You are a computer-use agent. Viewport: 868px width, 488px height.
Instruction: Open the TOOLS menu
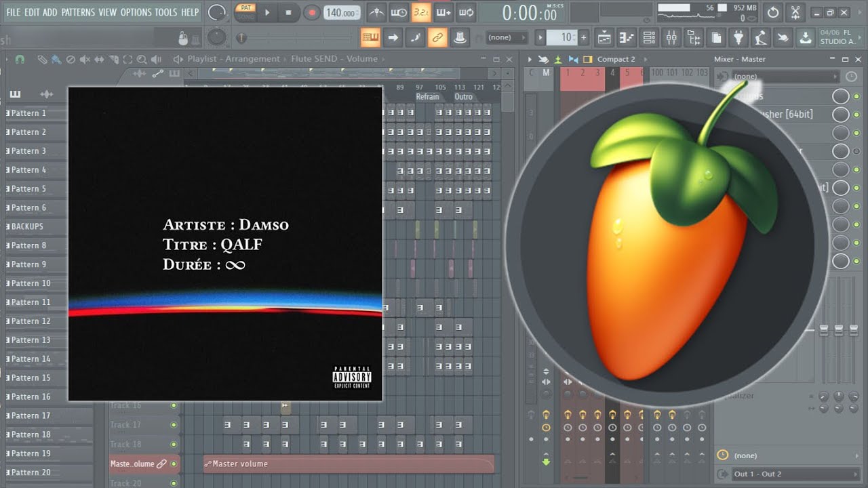point(166,12)
